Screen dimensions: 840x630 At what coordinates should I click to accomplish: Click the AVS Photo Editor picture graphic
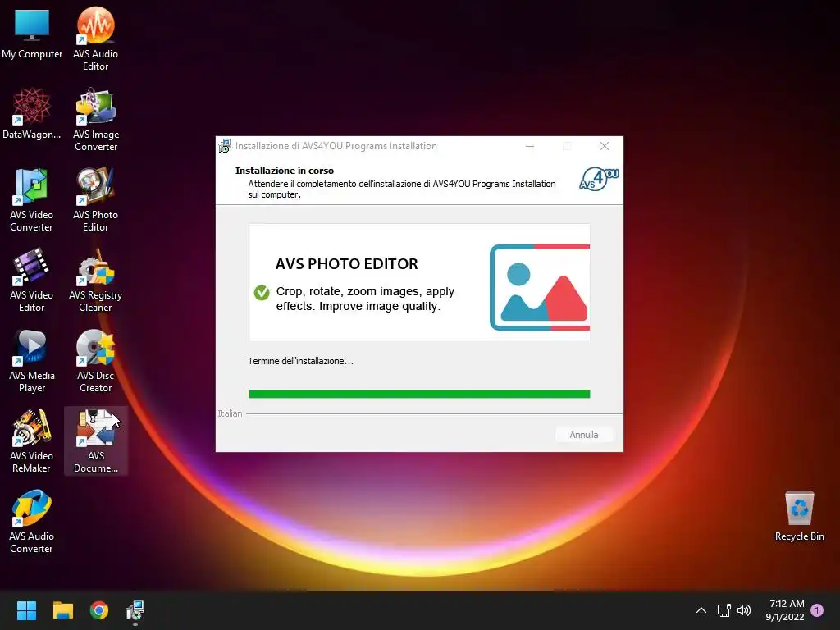click(540, 287)
